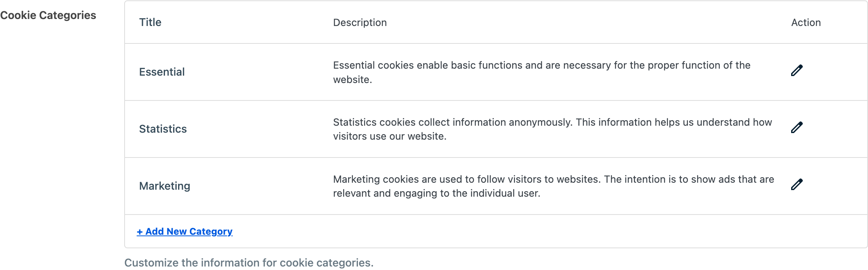Select the Statistics row title
This screenshot has height=270, width=868.
163,129
